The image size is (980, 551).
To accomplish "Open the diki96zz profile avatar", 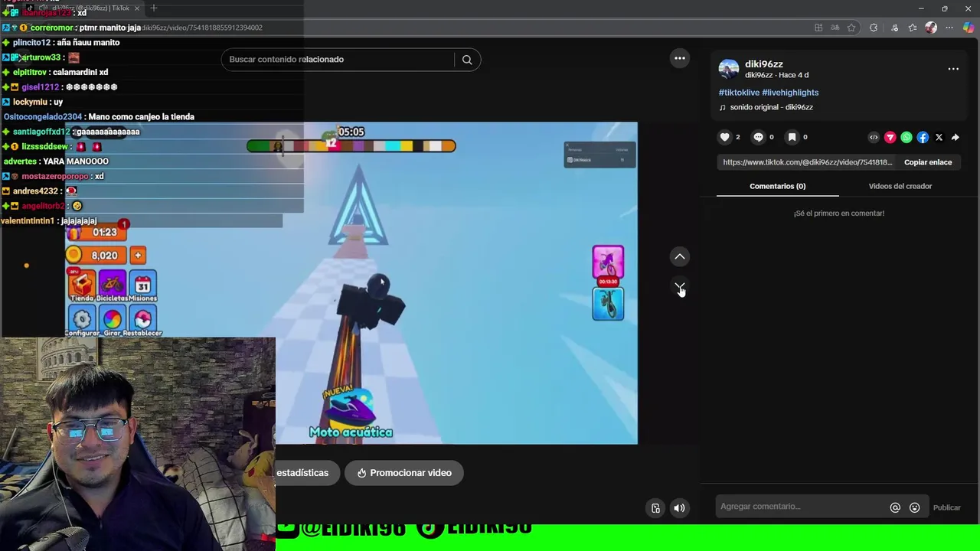I will [x=729, y=69].
